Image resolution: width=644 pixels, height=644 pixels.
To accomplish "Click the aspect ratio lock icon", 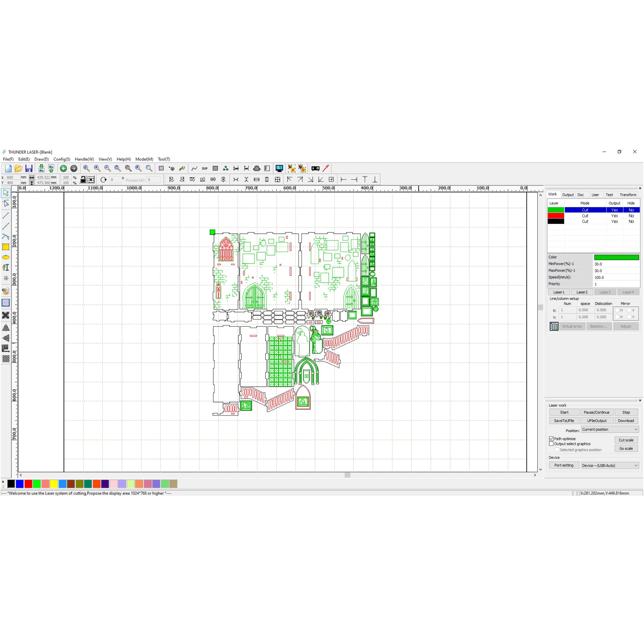I will tap(83, 180).
